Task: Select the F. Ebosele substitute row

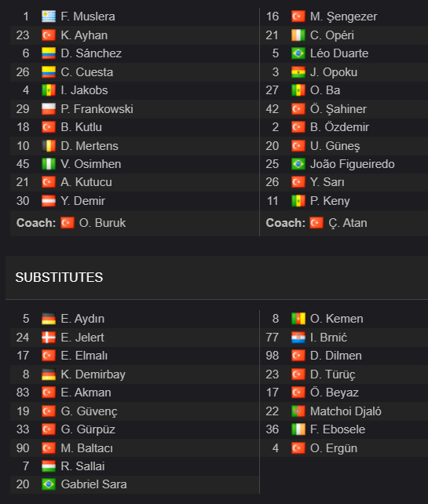Action: [344, 429]
